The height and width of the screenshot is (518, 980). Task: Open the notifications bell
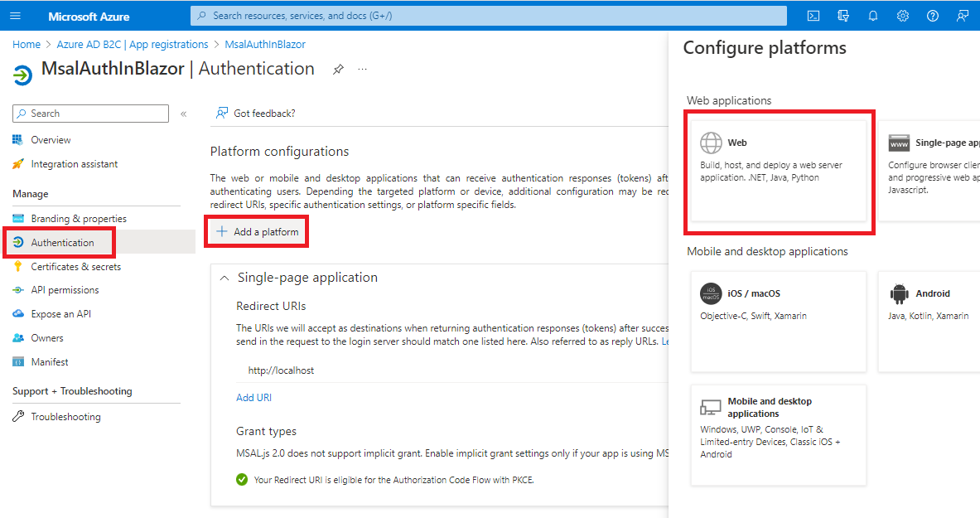(873, 16)
